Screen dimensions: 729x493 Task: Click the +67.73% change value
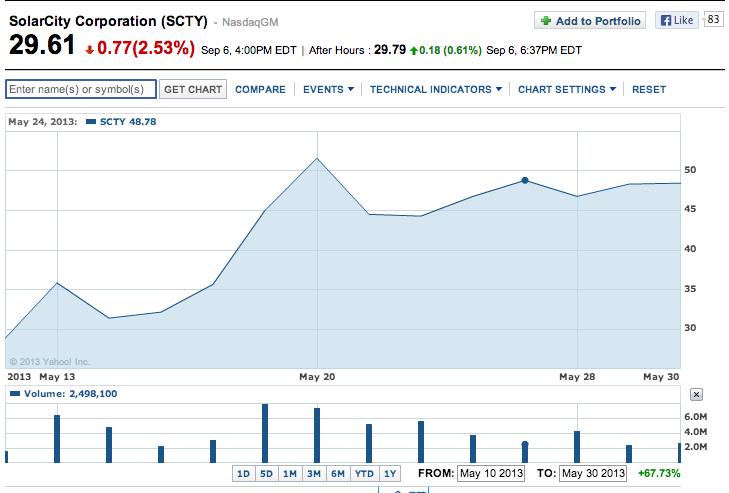pyautogui.click(x=659, y=473)
